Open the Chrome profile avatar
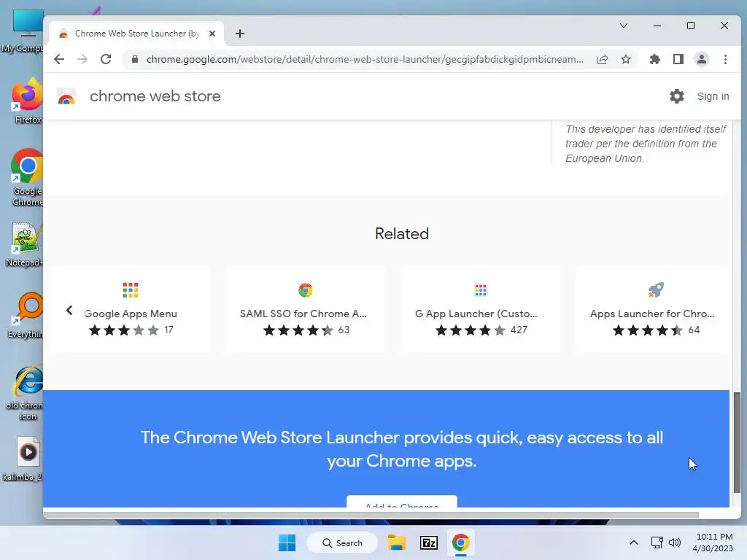The width and height of the screenshot is (747, 560). tap(702, 59)
